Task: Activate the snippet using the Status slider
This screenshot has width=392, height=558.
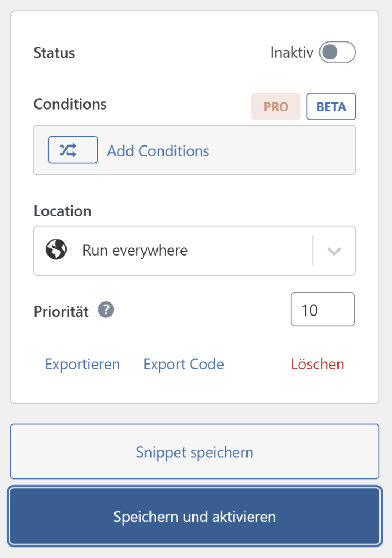Action: [337, 53]
